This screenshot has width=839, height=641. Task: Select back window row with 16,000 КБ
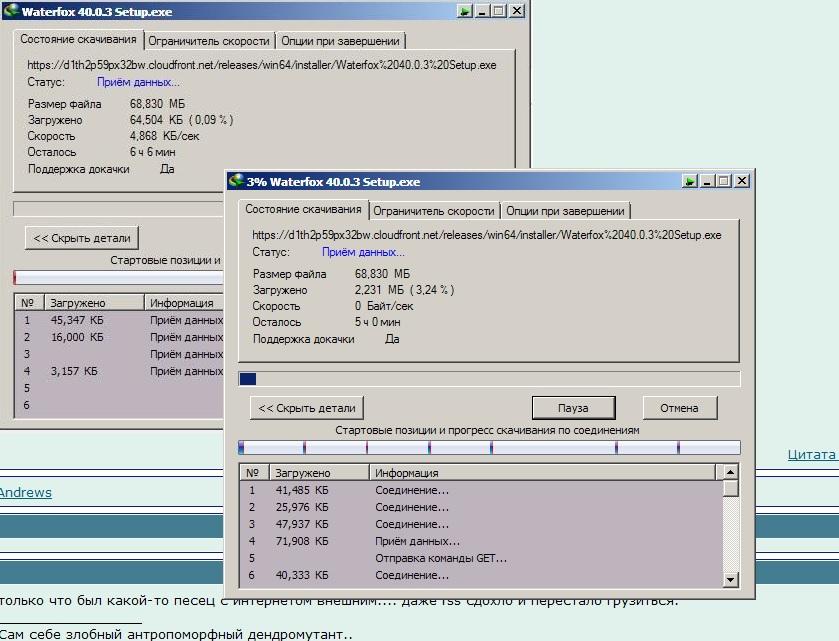click(x=119, y=337)
